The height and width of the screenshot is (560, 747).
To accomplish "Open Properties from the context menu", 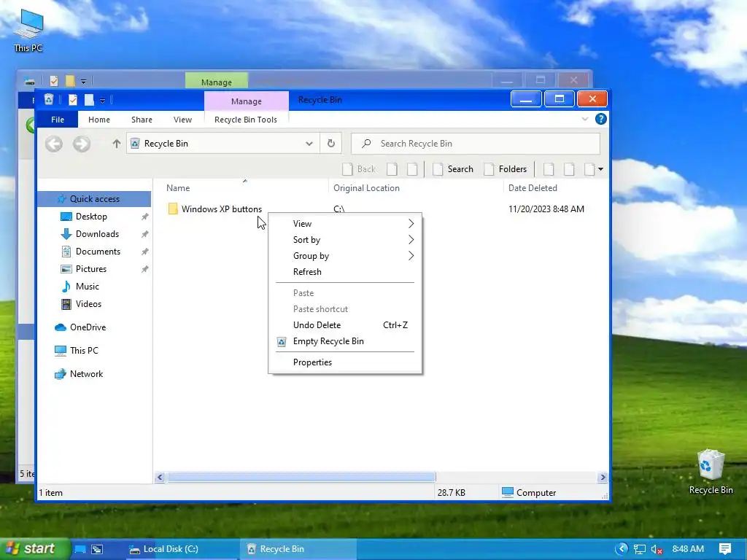I will point(345,362).
